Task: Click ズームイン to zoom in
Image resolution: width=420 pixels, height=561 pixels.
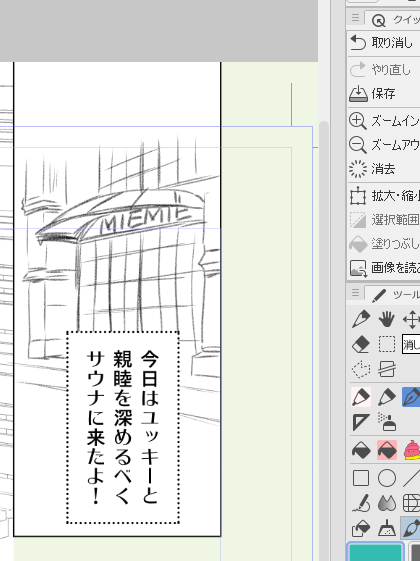Action: 384,121
